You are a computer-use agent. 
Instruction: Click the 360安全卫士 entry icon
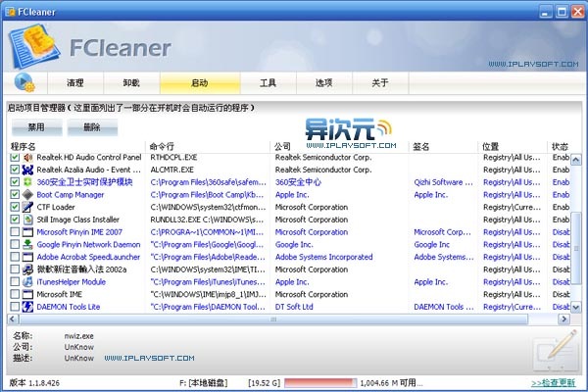coord(28,181)
